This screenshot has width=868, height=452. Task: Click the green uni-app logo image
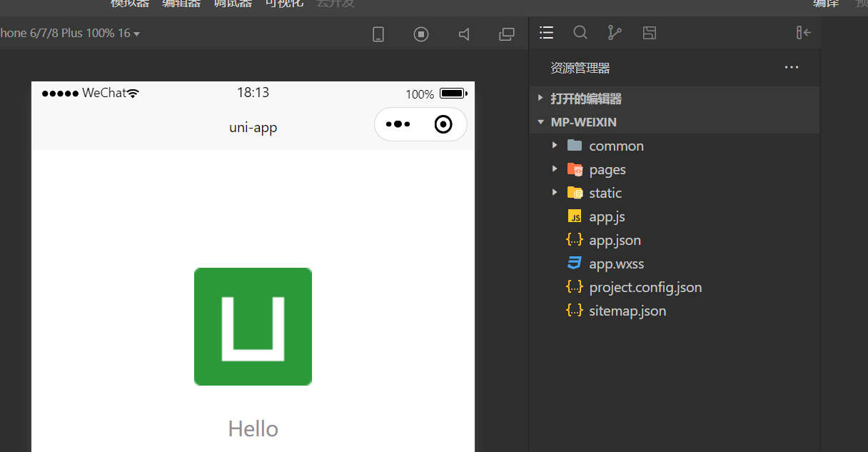253,326
